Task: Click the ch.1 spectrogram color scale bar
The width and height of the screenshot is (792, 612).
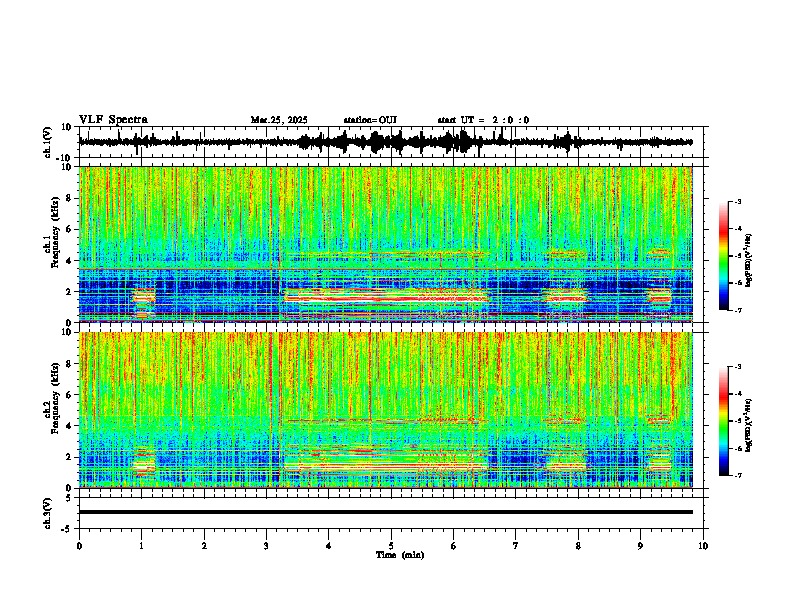Action: 724,256
